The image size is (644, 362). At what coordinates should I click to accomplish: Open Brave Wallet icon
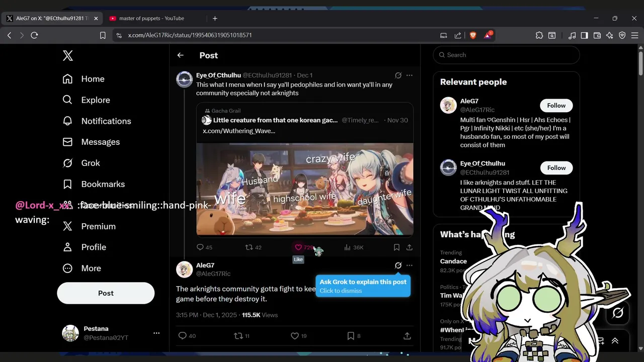[597, 35]
